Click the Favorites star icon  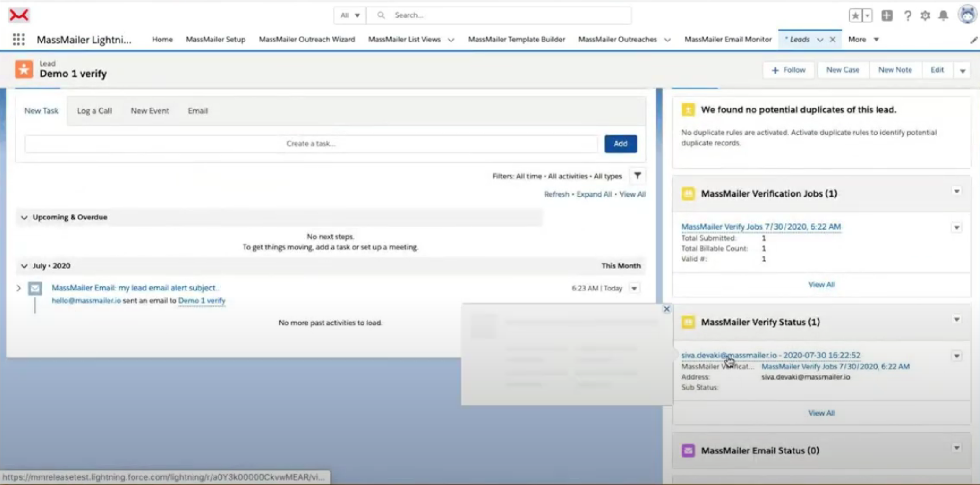[x=856, y=15]
